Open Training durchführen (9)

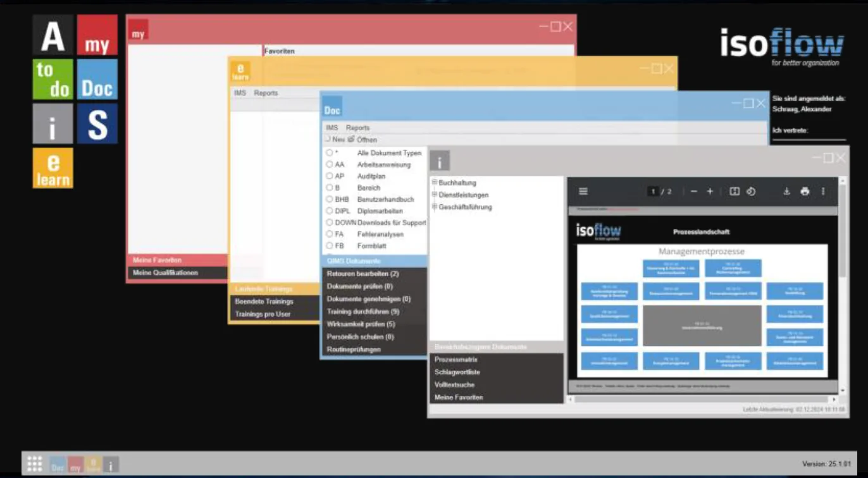375,312
